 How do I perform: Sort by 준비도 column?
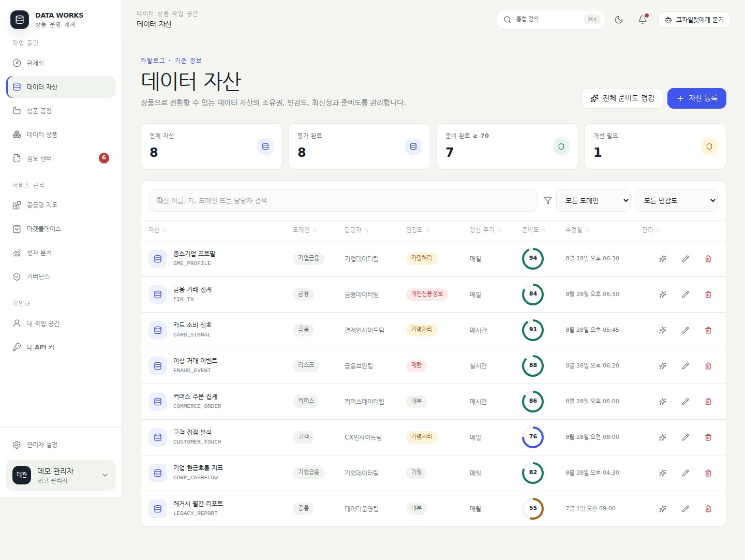(534, 230)
